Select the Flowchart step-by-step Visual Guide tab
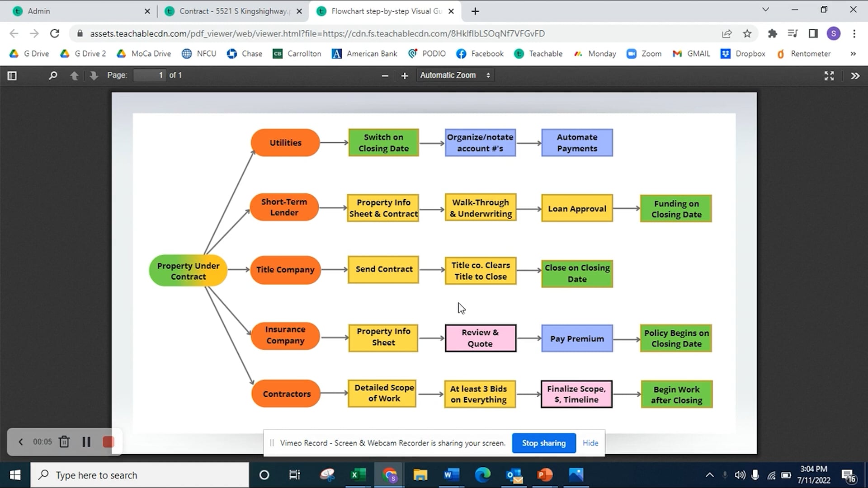Viewport: 868px width, 488px height. (x=386, y=11)
